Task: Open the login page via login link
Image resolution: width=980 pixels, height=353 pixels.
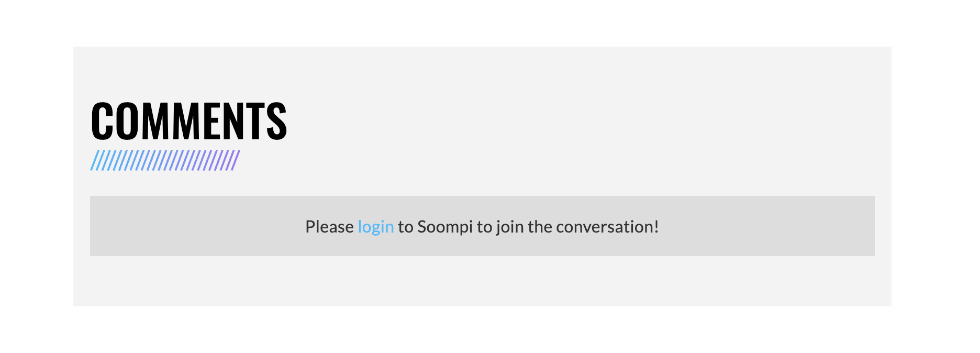Action: (x=375, y=227)
